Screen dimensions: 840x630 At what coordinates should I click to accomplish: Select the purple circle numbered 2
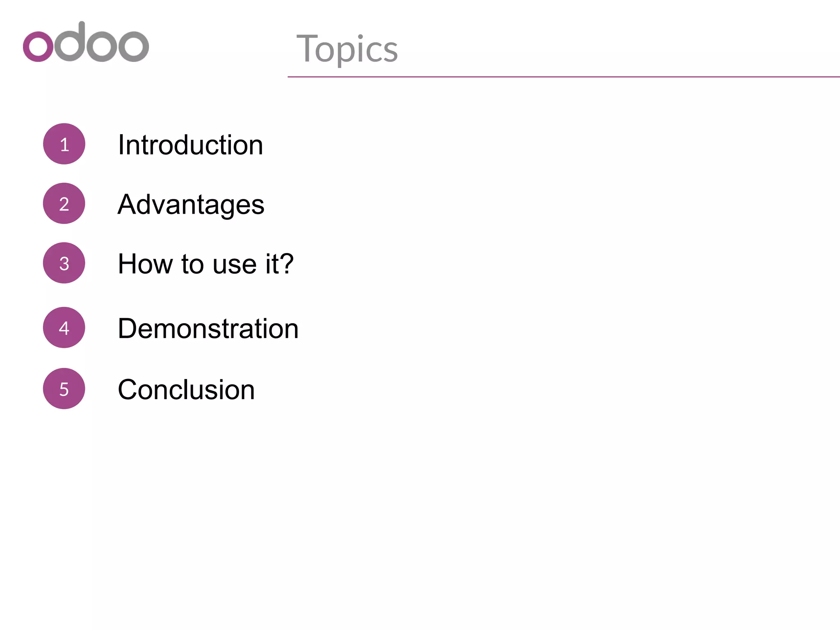(x=64, y=203)
